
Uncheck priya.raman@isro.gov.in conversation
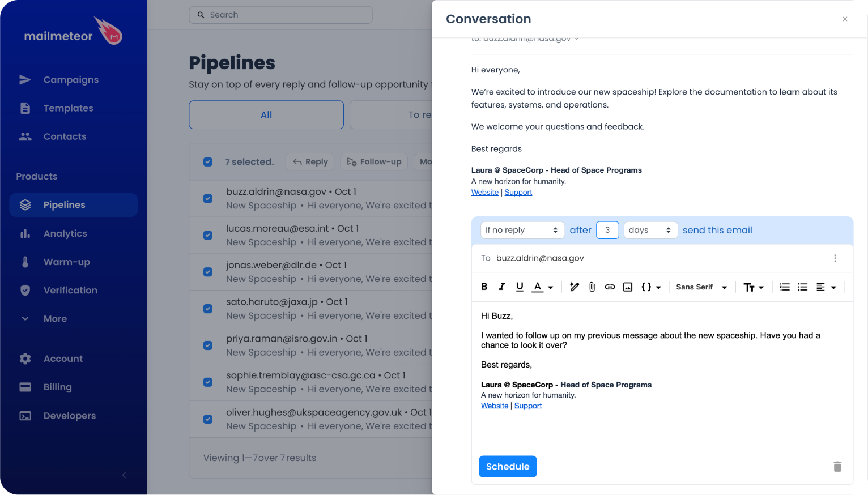coord(208,345)
